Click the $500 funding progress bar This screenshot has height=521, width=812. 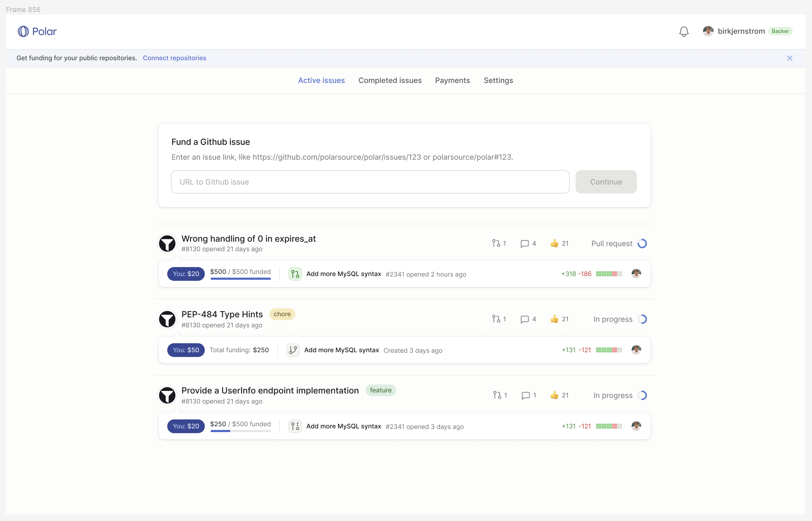pos(240,278)
